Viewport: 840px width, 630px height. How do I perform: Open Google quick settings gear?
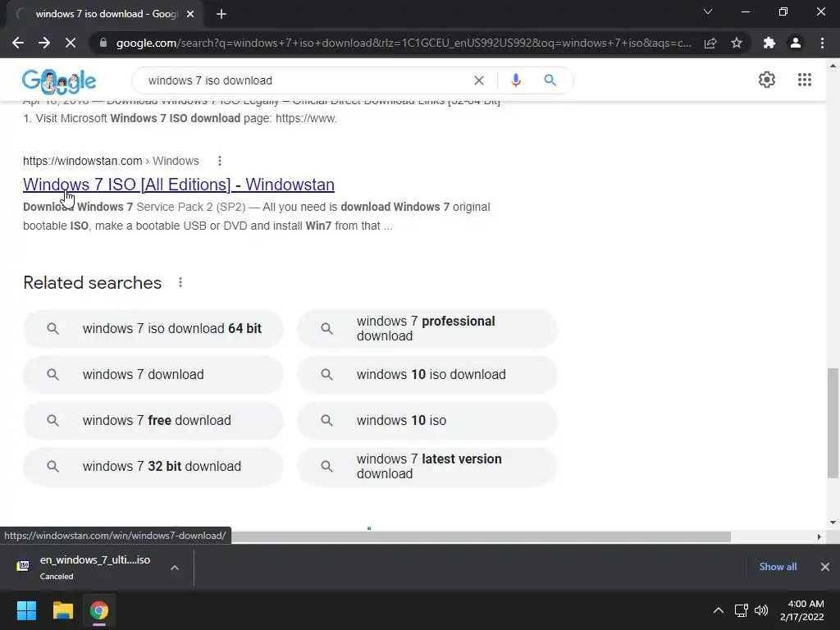point(767,80)
